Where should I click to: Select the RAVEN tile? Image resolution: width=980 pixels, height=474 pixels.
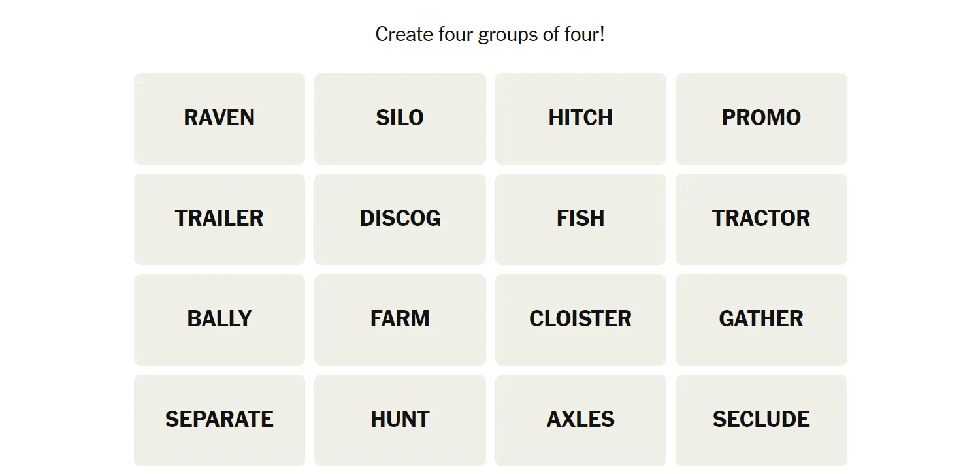point(220,118)
